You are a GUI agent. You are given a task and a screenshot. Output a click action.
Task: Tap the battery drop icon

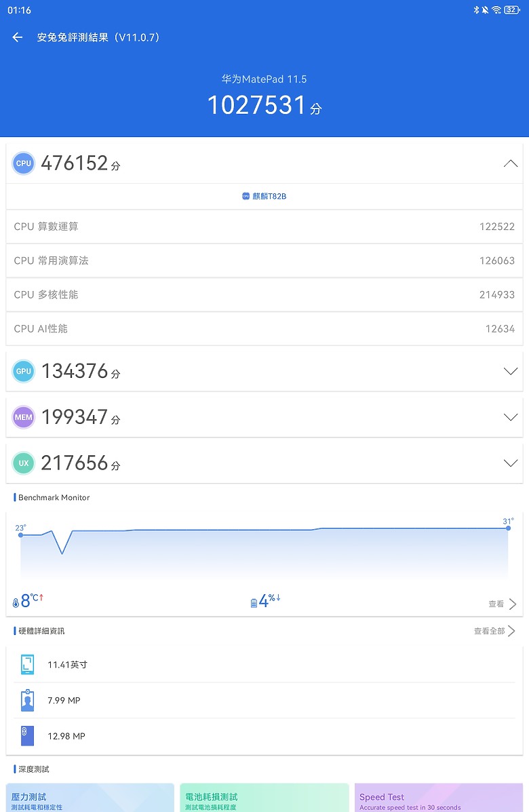point(254,603)
